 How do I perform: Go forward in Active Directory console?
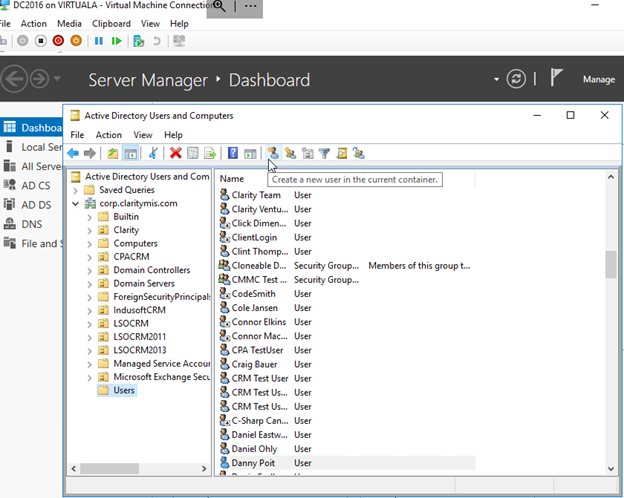90,153
